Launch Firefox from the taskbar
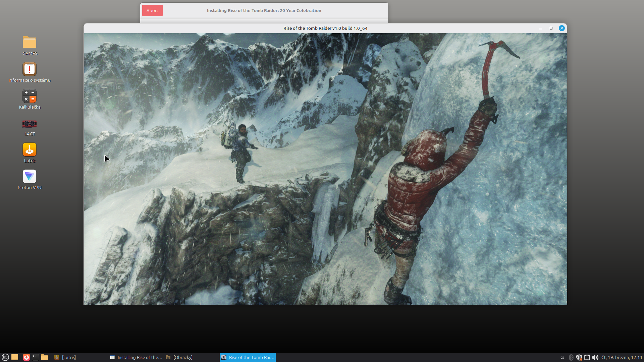The image size is (644, 362). (x=26, y=357)
